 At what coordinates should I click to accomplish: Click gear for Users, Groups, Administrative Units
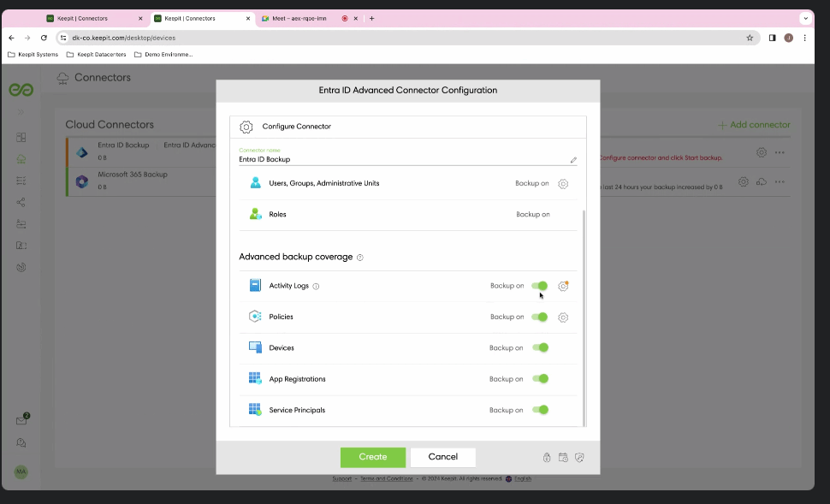pos(563,184)
